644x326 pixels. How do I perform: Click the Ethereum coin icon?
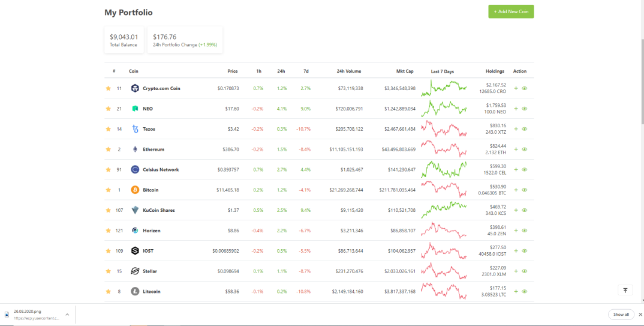[x=135, y=149]
